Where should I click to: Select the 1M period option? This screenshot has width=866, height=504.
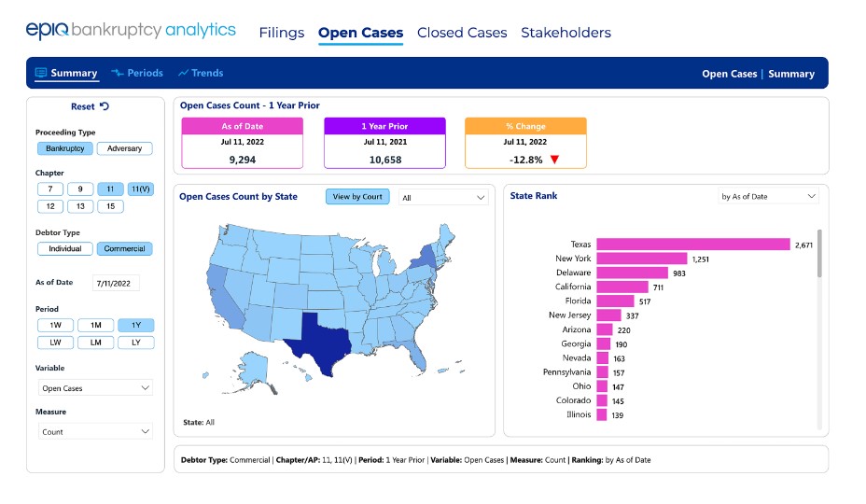95,325
